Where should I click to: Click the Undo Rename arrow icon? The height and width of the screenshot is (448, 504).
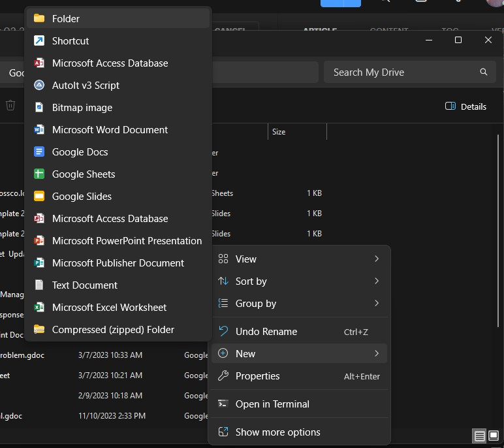tap(223, 331)
